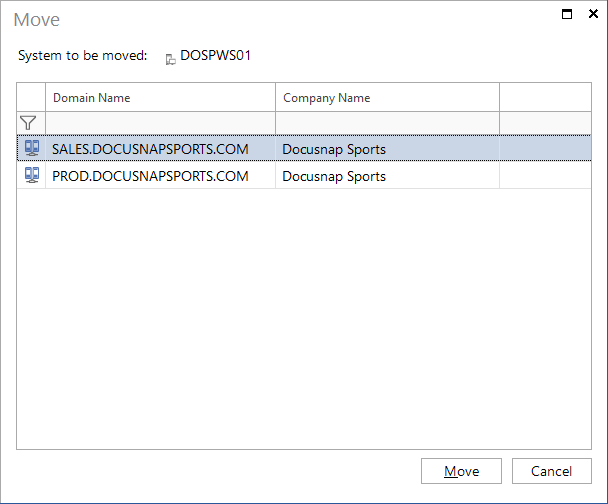608x504 pixels.
Task: Sort by Domain Name column header
Action: click(161, 97)
